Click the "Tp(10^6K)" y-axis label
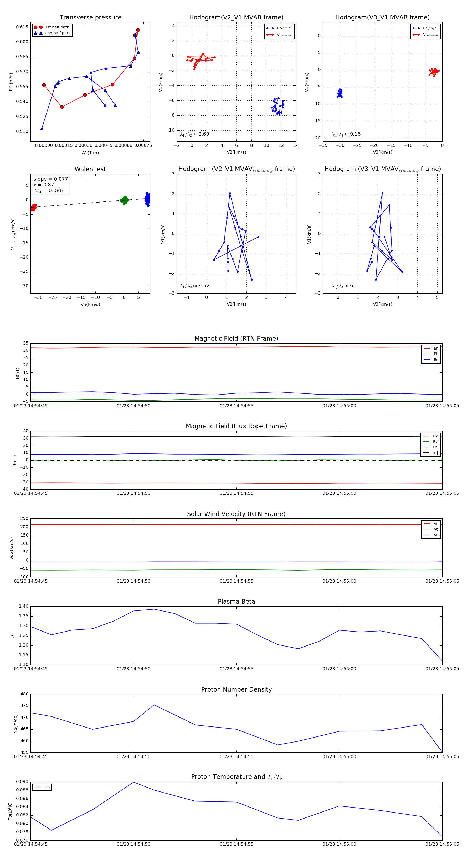 (x=11, y=811)
